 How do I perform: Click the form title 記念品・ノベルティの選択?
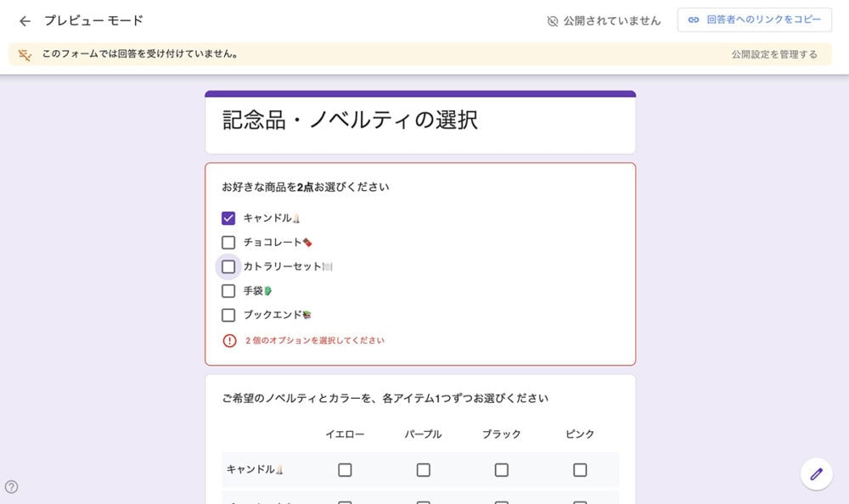click(x=346, y=121)
